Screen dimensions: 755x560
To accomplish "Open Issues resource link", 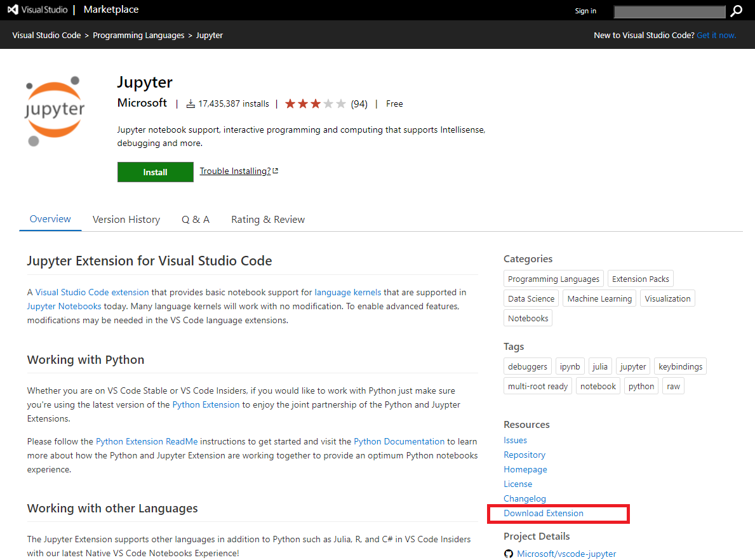I will pos(515,440).
